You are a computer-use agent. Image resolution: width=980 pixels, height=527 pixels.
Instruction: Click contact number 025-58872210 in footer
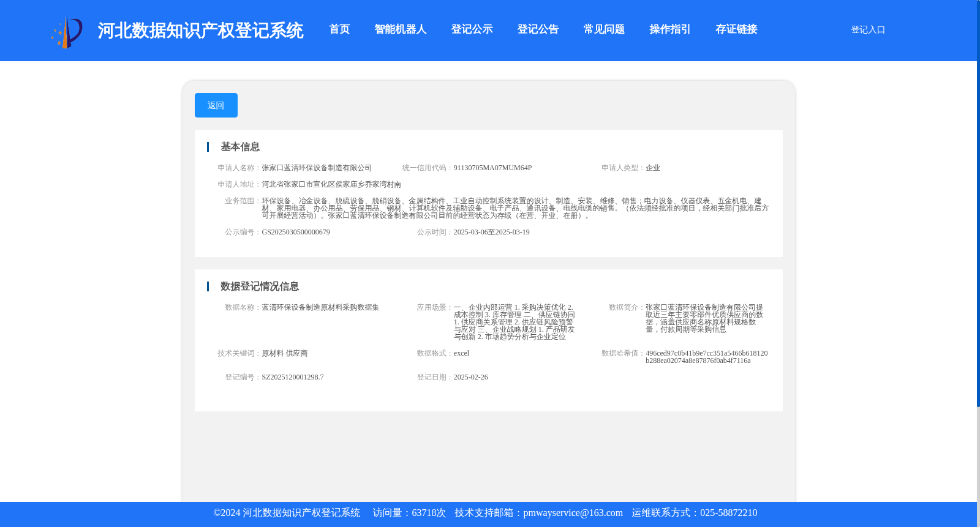[728, 513]
